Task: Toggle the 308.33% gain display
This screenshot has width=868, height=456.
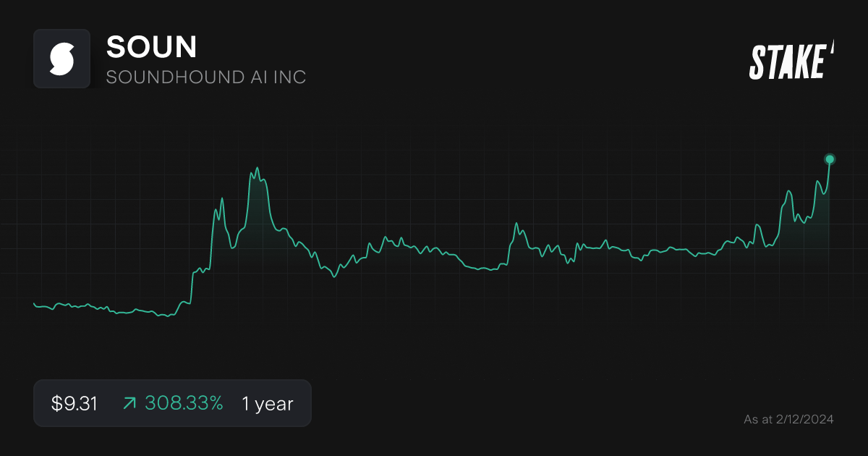Action: 184,403
